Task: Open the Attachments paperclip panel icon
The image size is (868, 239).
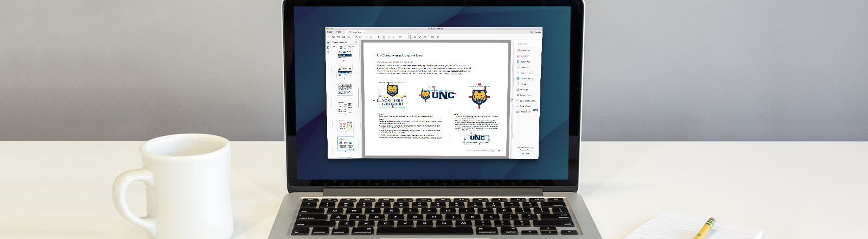Action: tap(328, 52)
